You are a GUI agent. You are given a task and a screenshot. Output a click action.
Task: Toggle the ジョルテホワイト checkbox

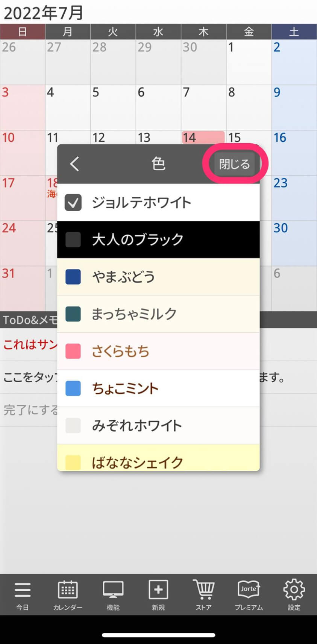coord(73,203)
